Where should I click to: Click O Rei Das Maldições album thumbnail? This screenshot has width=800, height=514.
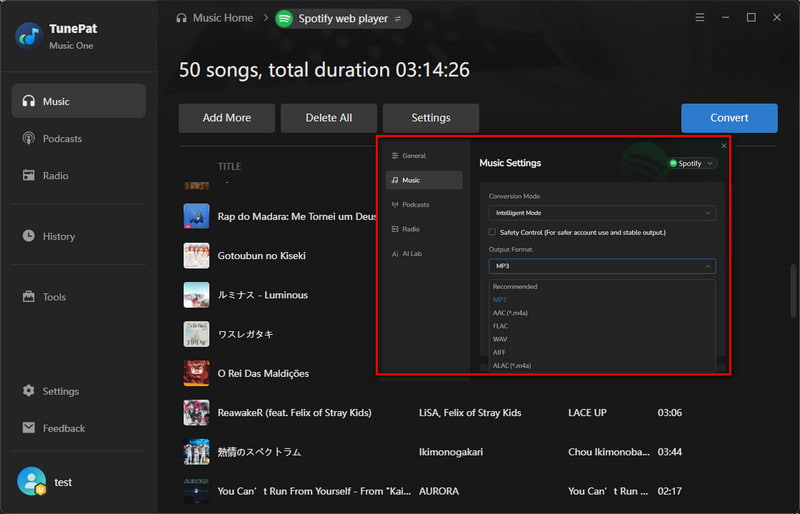coord(196,373)
